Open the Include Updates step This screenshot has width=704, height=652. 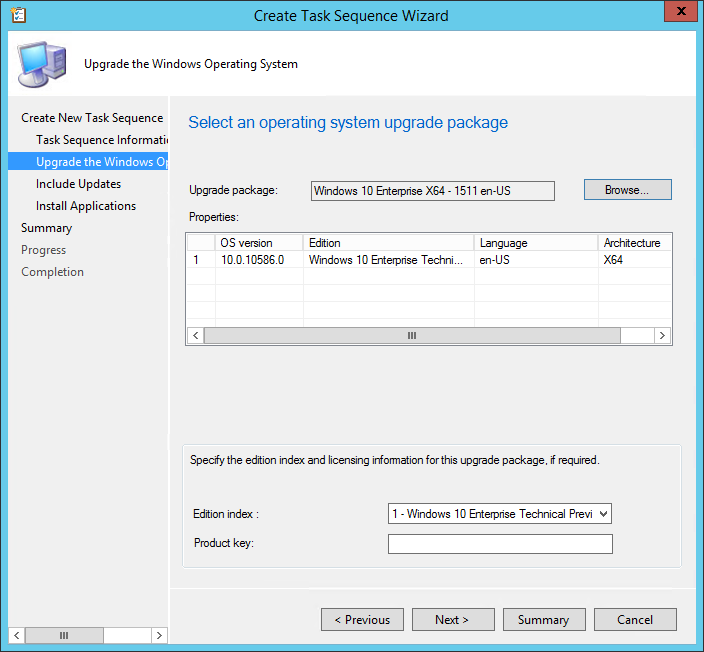click(79, 184)
